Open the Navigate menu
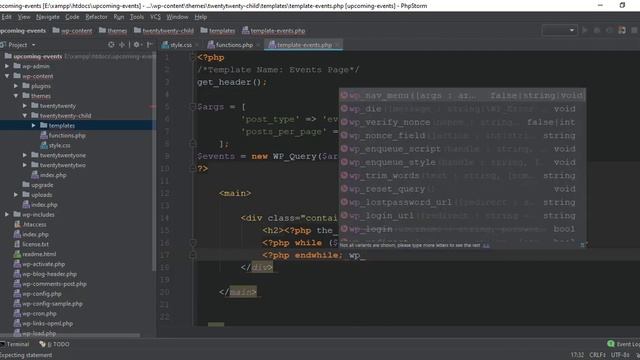 pos(47,17)
